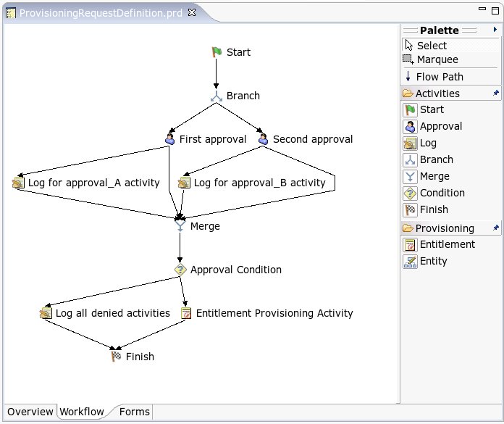This screenshot has width=504, height=424.
Task: Pick the Entity provisioning tool
Action: click(x=433, y=262)
